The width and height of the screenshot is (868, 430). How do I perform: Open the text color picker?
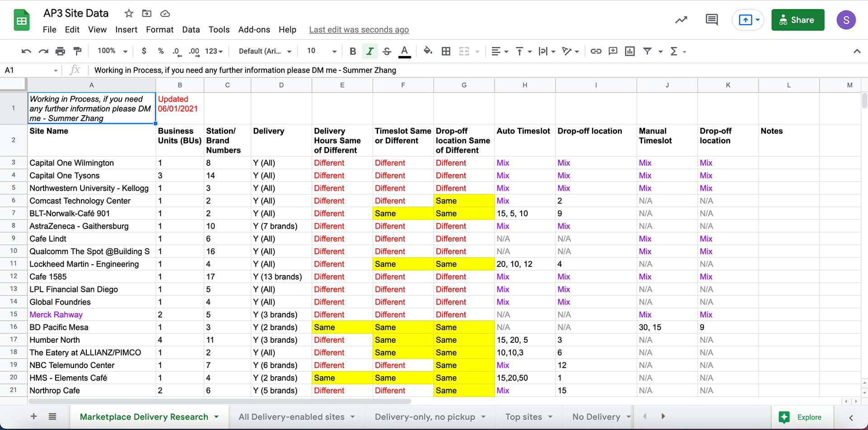pyautogui.click(x=405, y=51)
